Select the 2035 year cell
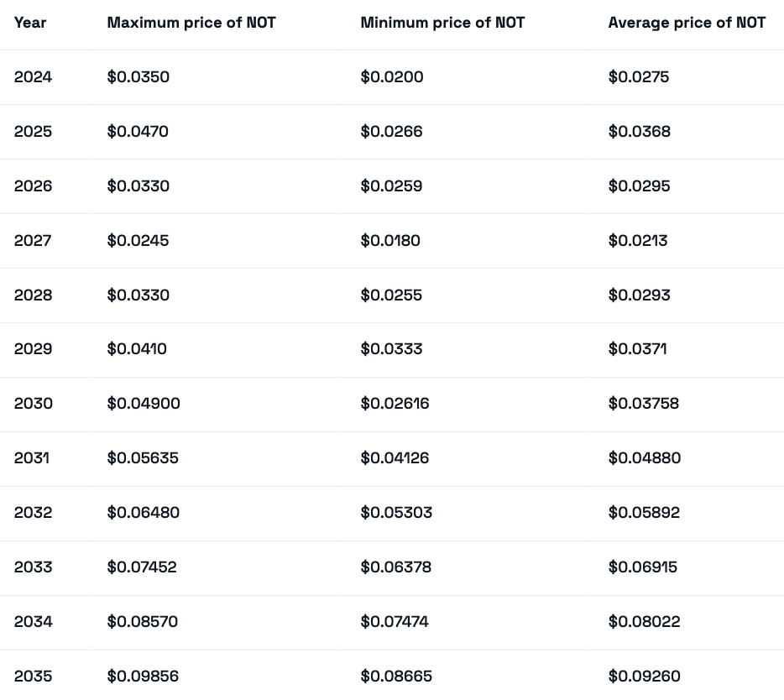This screenshot has width=784, height=700. tap(33, 676)
